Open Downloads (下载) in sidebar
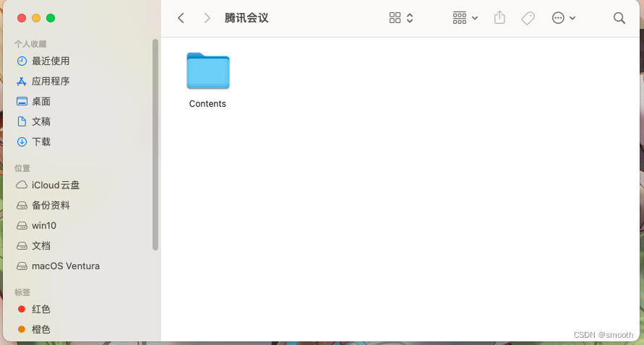The height and width of the screenshot is (345, 644). (33, 142)
